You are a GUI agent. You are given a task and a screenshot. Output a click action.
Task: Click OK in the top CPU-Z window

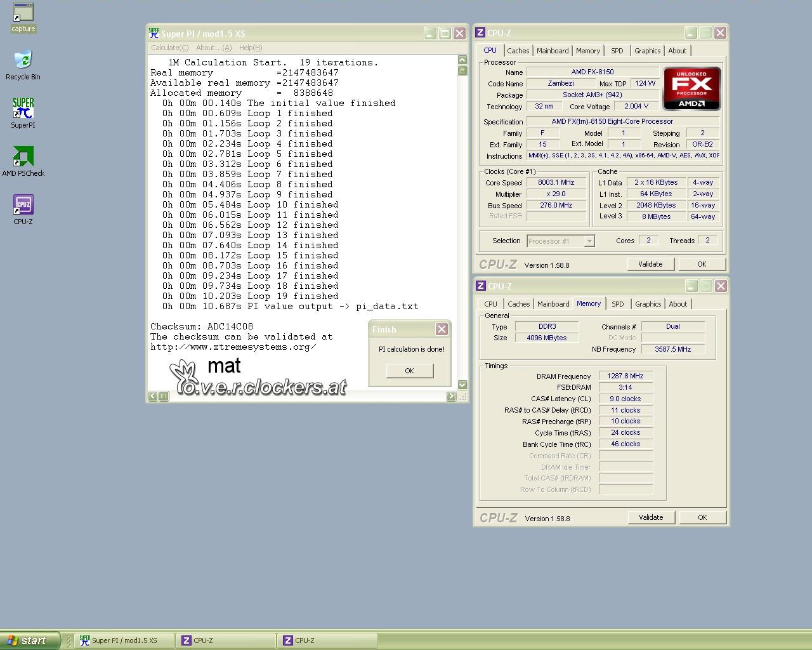702,264
